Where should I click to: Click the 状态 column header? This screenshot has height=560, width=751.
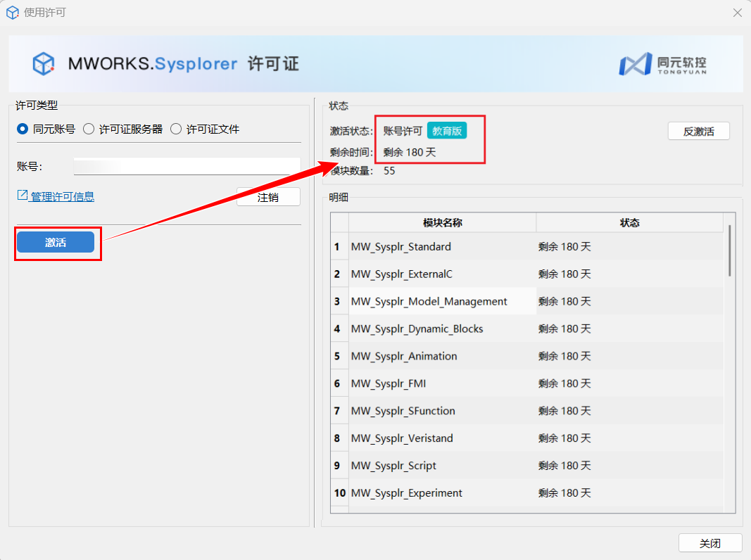(629, 222)
